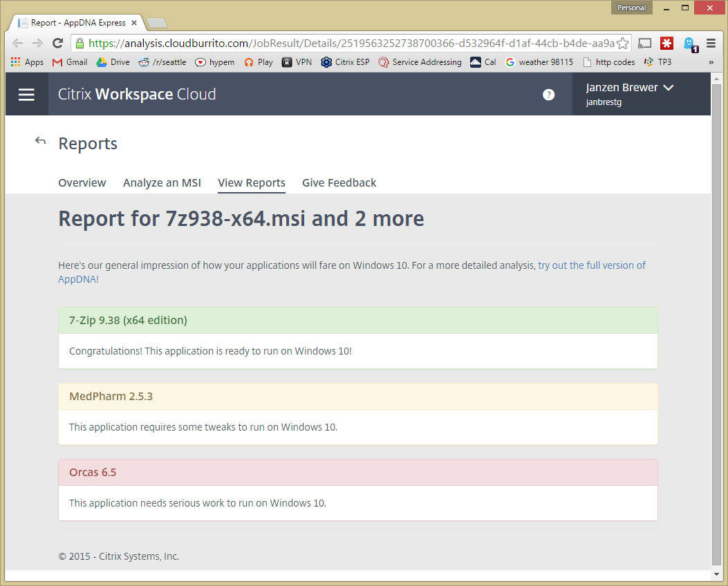Click the back arrow beside Reports
This screenshot has height=586, width=728.
(x=41, y=142)
